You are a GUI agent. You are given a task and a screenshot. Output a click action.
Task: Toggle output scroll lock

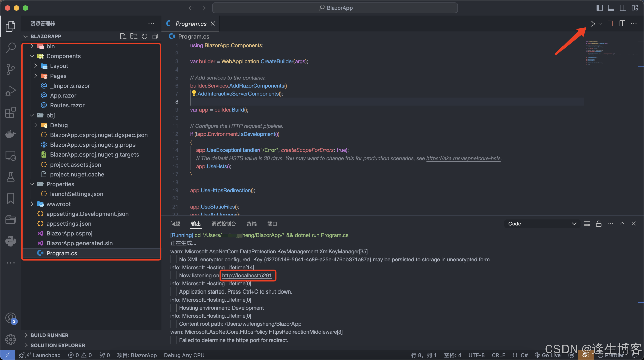[599, 224]
